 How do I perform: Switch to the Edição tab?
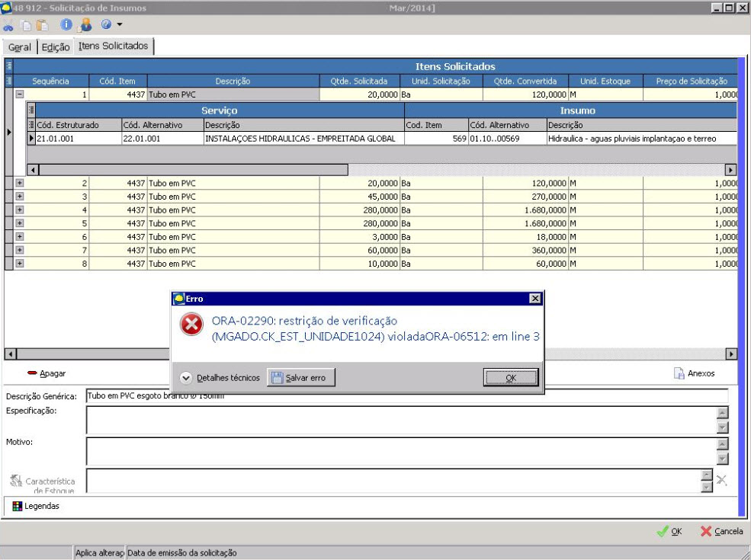[56, 47]
